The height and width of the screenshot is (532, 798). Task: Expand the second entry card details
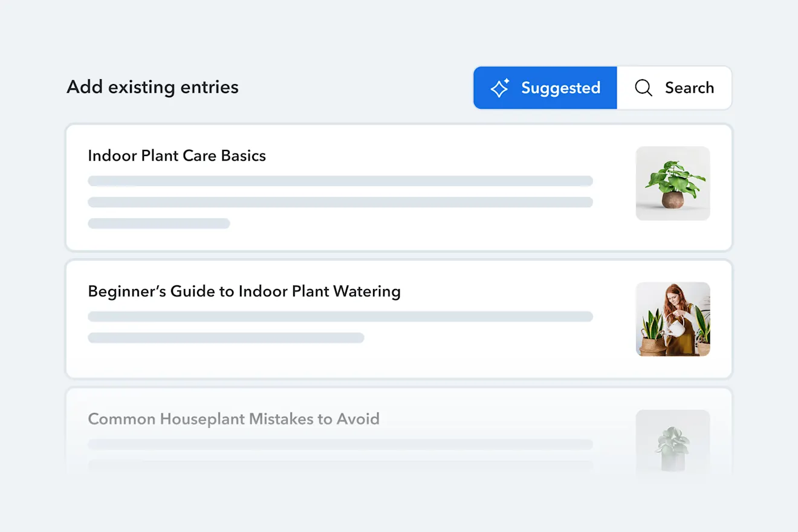(x=399, y=319)
